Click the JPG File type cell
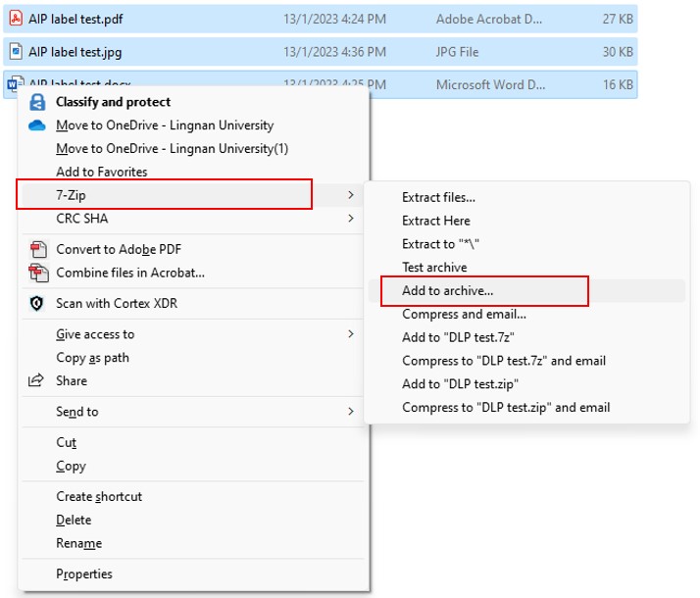The image size is (700, 598). coord(457,52)
